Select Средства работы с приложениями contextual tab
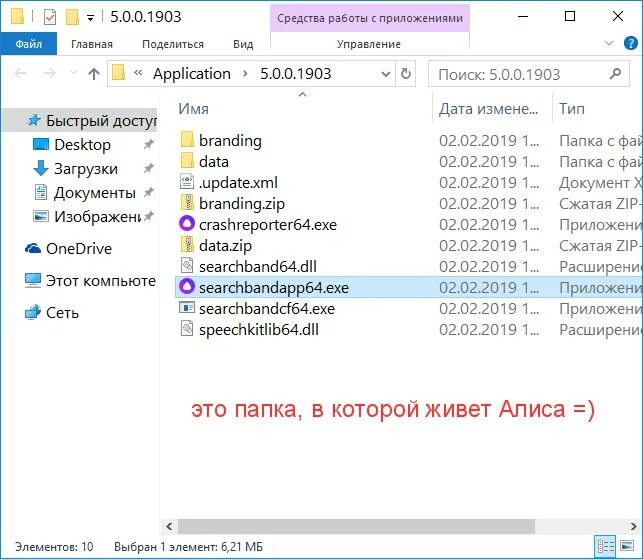The height and width of the screenshot is (559, 643). tap(369, 18)
